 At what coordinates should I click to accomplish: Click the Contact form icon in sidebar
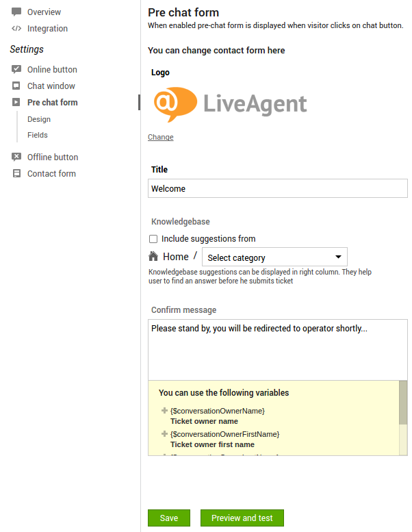tap(16, 173)
